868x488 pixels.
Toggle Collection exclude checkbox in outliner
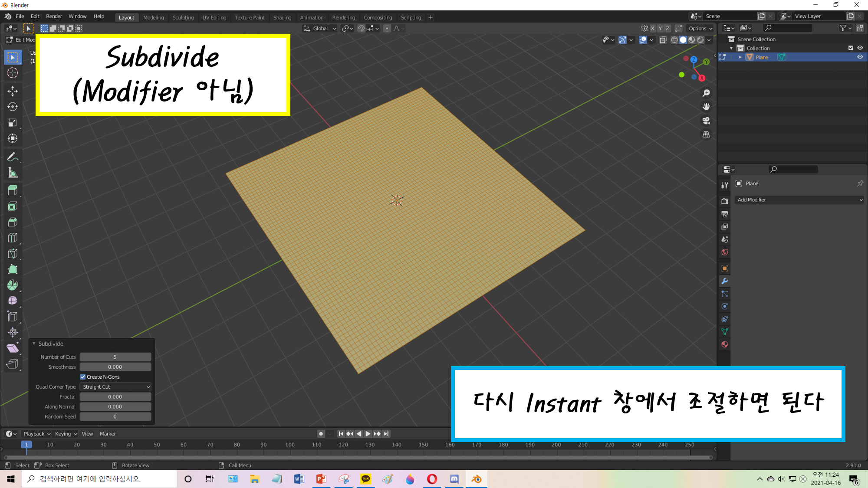click(x=851, y=48)
